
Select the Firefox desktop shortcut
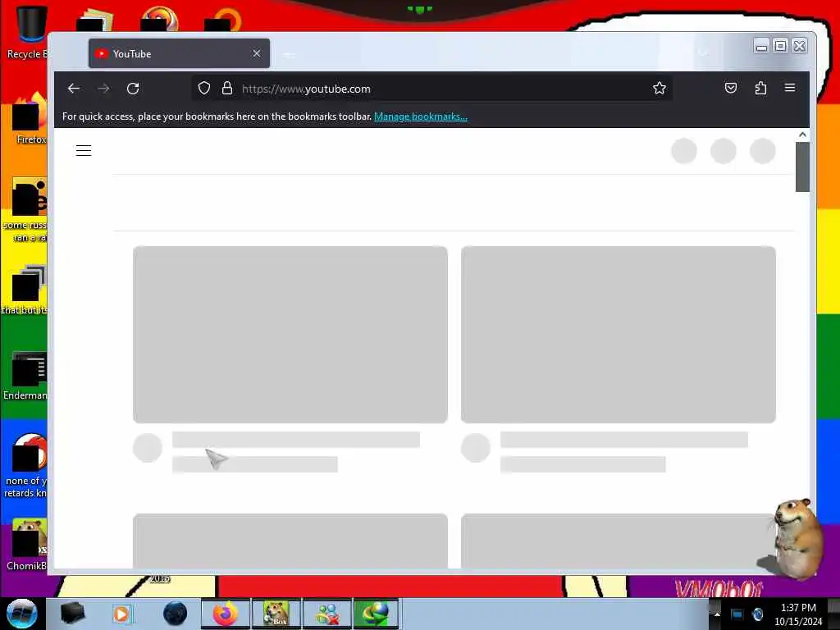click(28, 119)
